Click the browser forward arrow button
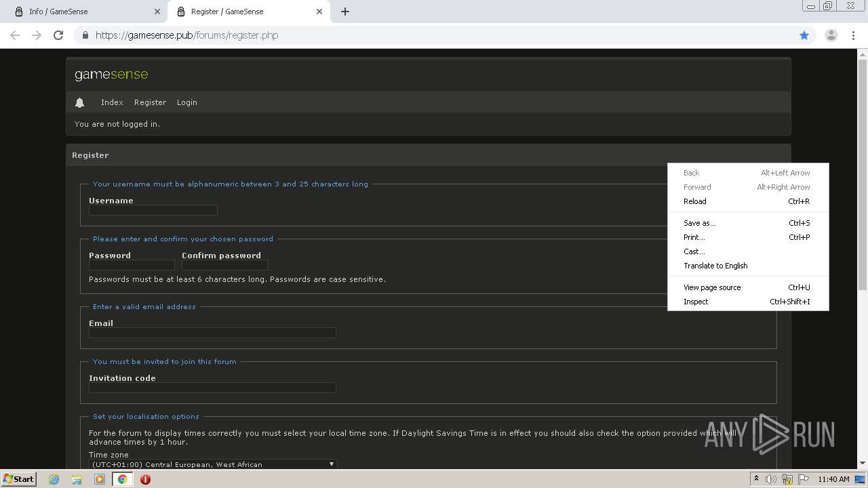This screenshot has width=868, height=488. [x=37, y=35]
